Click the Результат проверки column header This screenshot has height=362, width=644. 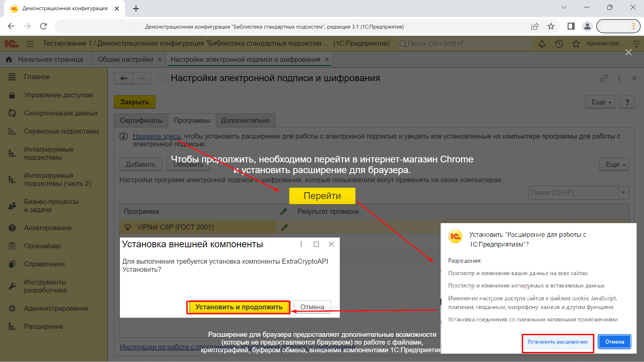coord(431,211)
